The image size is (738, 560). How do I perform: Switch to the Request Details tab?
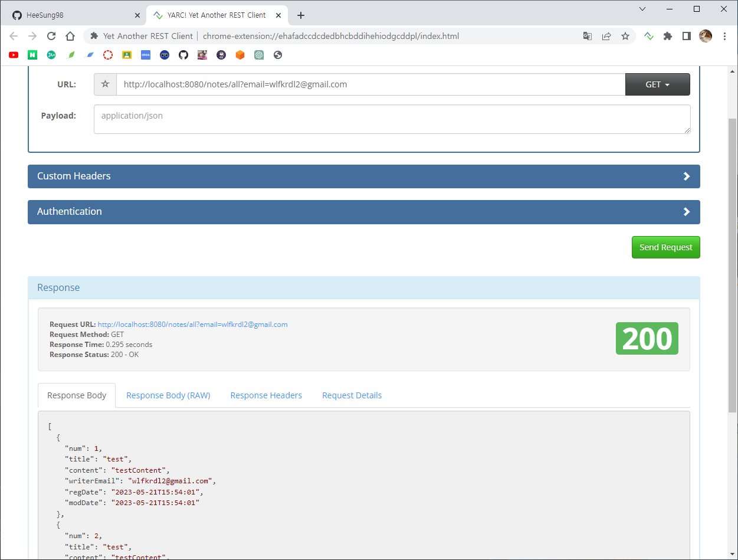click(x=352, y=395)
